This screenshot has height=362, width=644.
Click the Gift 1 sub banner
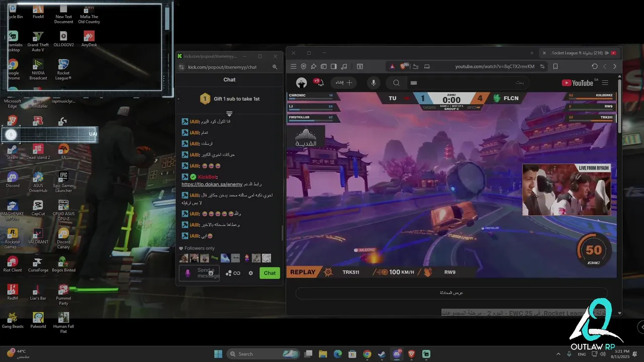[229, 99]
